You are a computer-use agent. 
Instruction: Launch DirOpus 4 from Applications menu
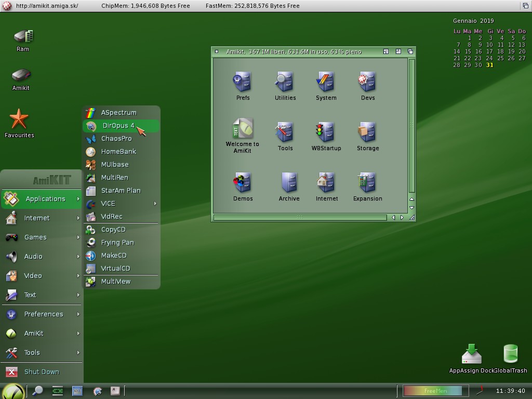[118, 126]
